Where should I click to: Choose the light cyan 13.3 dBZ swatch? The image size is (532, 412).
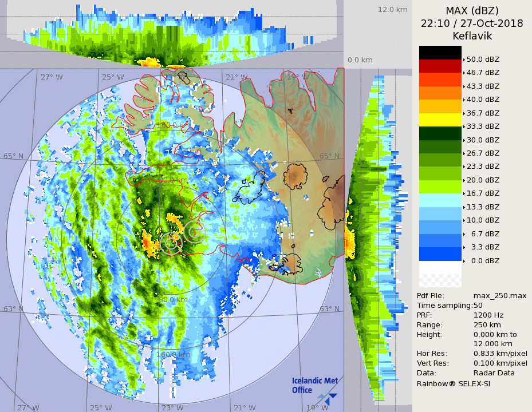(440, 200)
